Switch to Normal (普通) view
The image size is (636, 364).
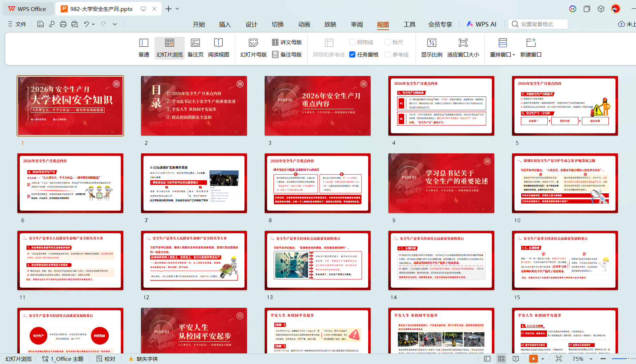point(144,48)
